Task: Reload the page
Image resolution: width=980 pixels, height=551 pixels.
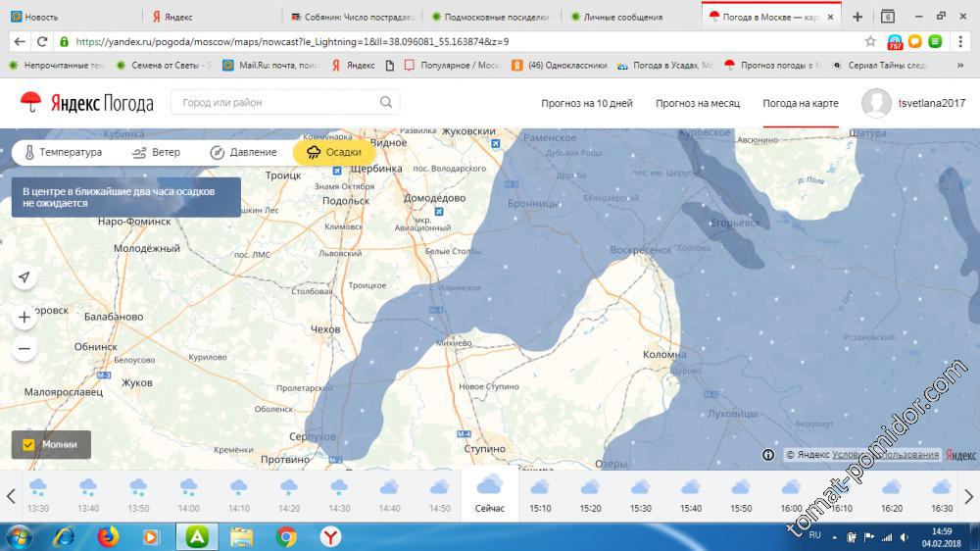Action: pos(42,41)
